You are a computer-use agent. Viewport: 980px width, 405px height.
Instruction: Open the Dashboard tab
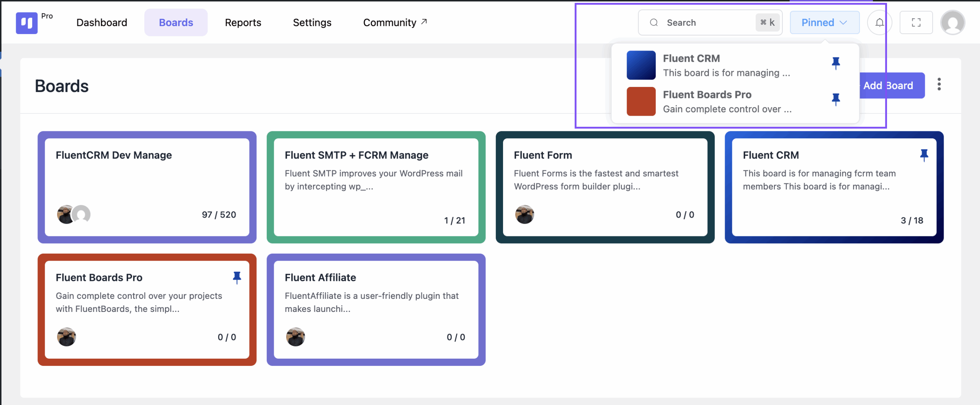pyautogui.click(x=102, y=23)
